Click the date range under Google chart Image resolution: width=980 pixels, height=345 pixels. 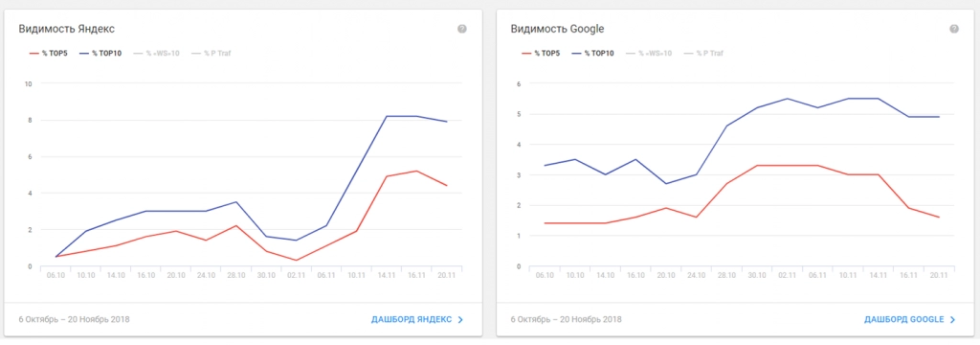tap(566, 319)
